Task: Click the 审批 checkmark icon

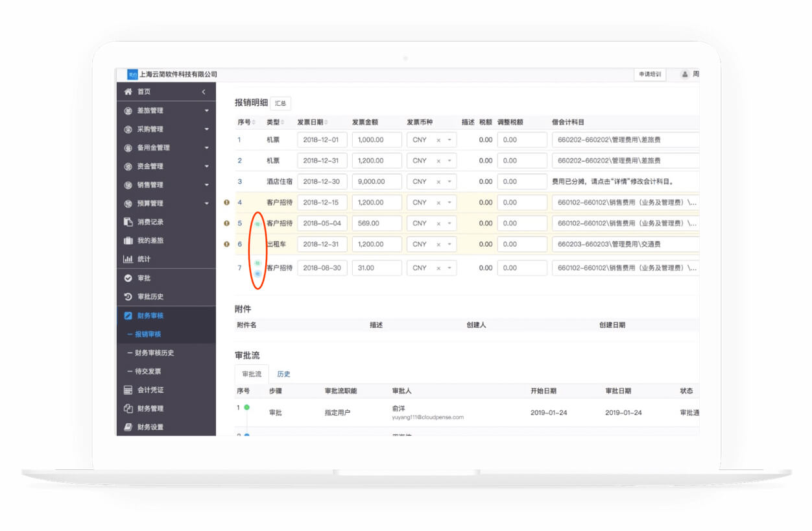Action: [128, 278]
